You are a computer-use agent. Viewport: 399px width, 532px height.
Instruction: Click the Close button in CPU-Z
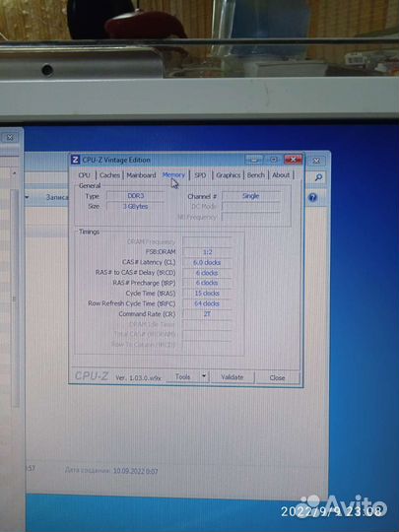click(277, 377)
